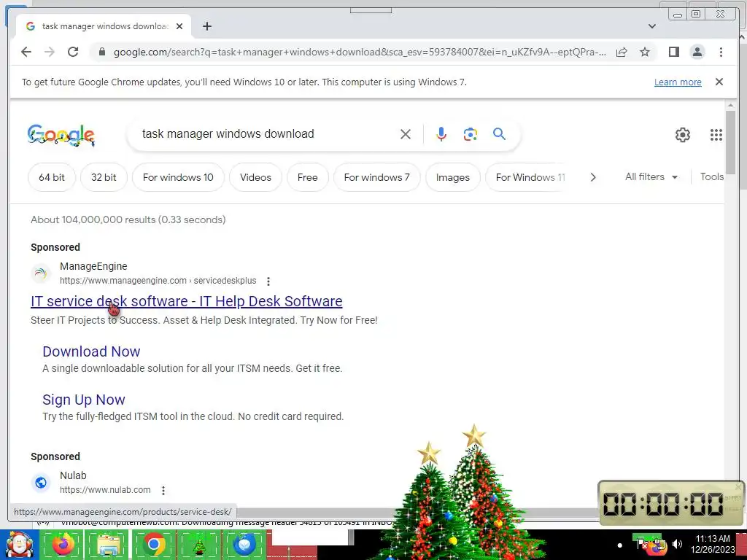The height and width of the screenshot is (560, 747).
Task: Start a voice search
Action: point(441,134)
